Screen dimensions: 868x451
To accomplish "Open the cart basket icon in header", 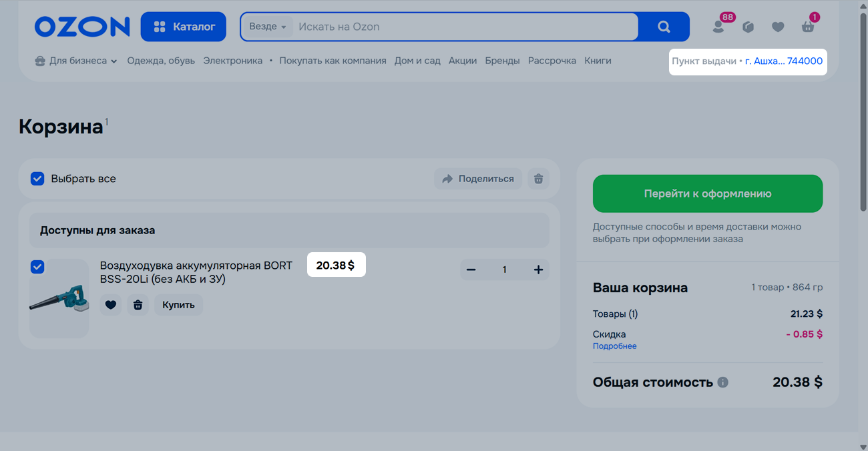I will (808, 27).
